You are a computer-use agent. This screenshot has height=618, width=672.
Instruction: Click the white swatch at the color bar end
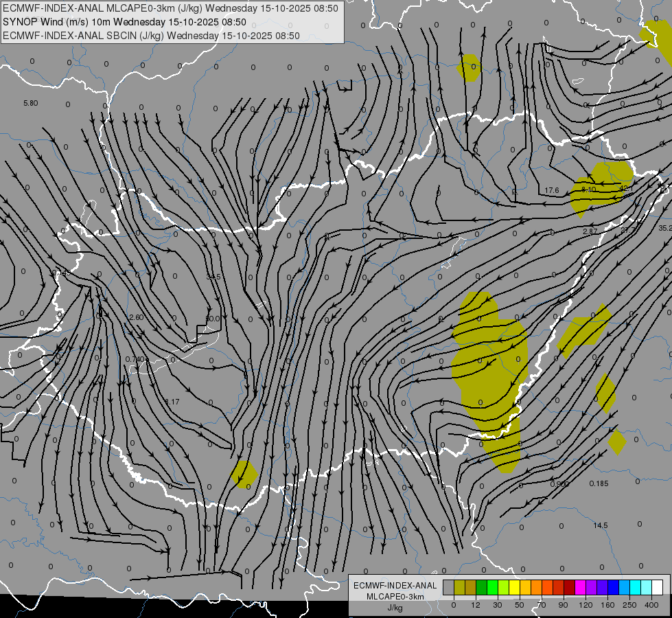point(658,587)
